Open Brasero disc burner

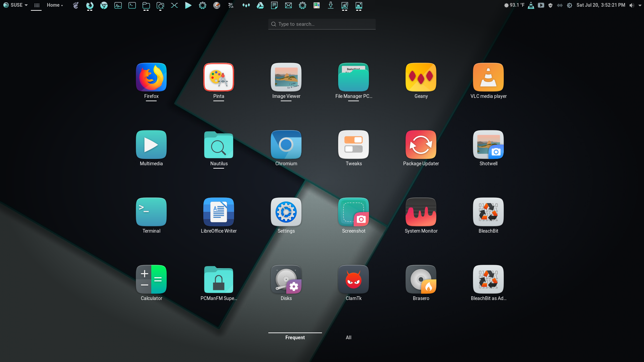click(x=421, y=280)
